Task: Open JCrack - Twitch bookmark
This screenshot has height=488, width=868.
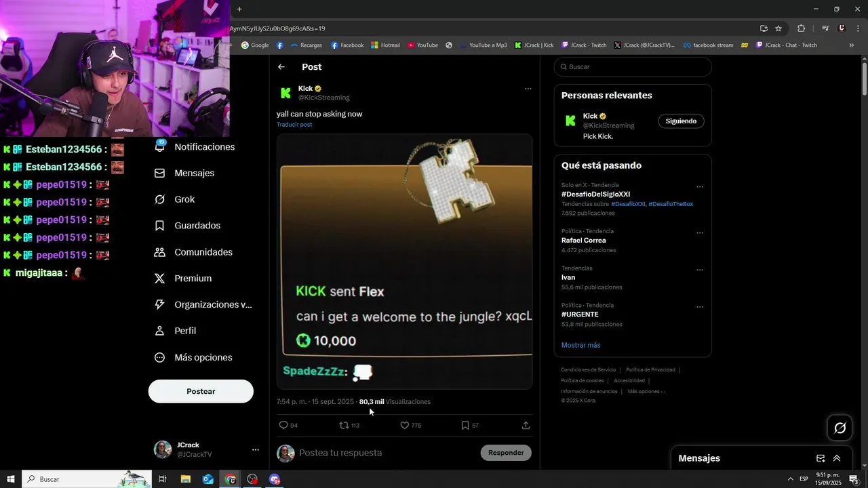Action: (x=584, y=45)
